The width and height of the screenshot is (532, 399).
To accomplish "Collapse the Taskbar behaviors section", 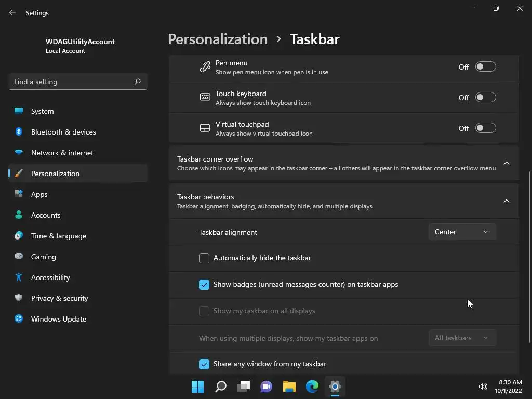I will 507,201.
